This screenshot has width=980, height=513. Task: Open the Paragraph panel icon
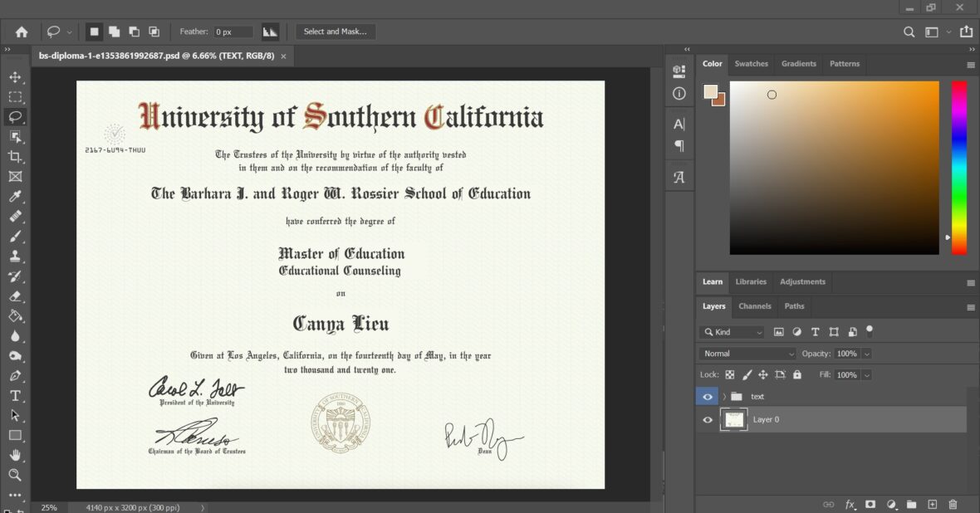pyautogui.click(x=679, y=146)
